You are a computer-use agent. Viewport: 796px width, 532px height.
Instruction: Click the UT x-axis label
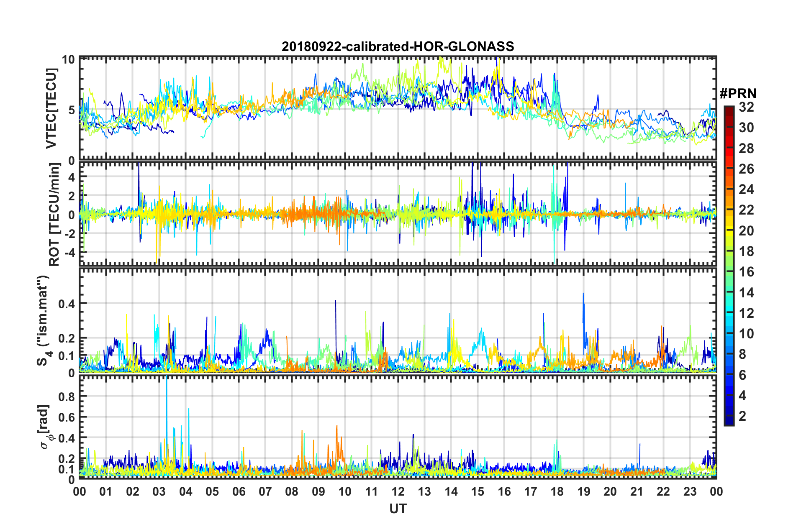[398, 509]
